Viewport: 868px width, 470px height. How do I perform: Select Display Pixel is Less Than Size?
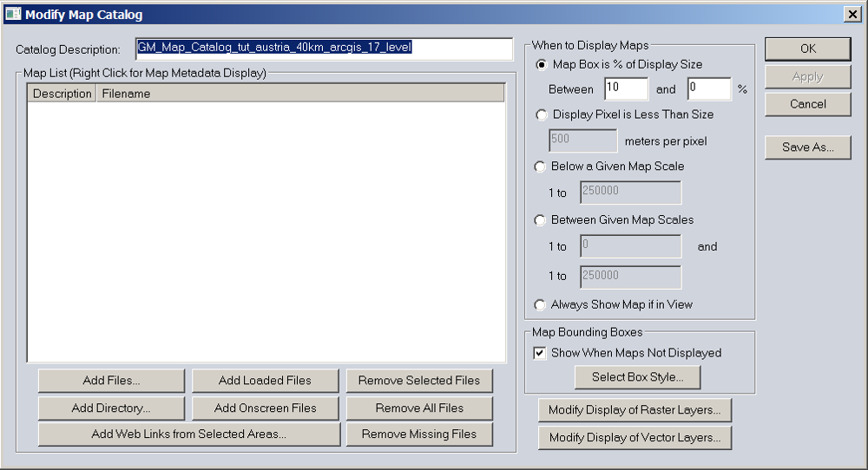click(x=542, y=114)
